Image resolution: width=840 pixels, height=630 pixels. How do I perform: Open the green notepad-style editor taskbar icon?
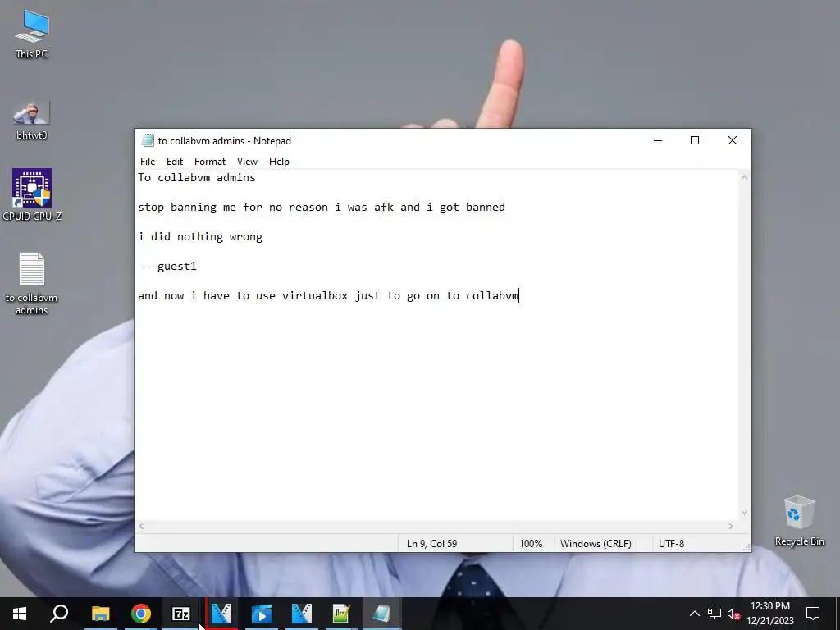[341, 614]
